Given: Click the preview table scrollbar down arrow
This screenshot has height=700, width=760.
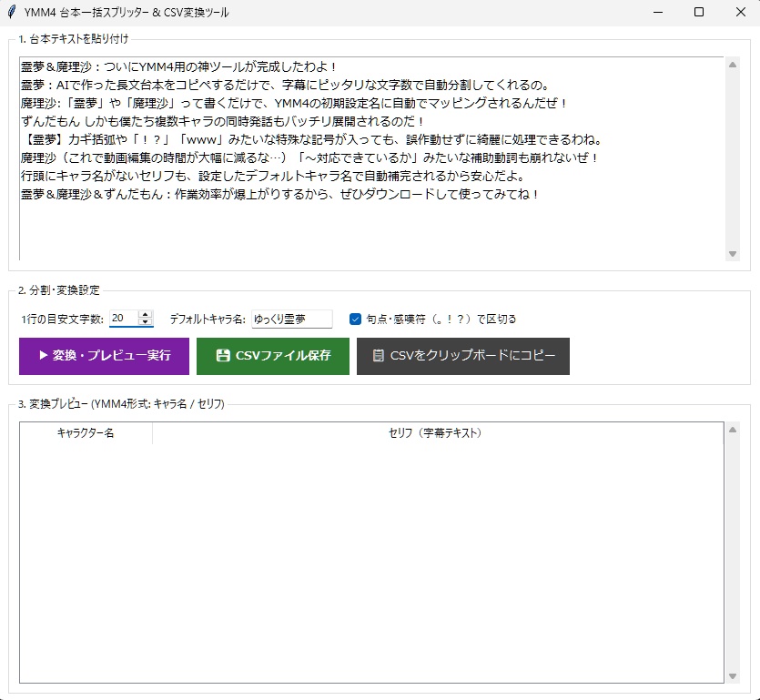Looking at the screenshot, I should click(x=733, y=676).
